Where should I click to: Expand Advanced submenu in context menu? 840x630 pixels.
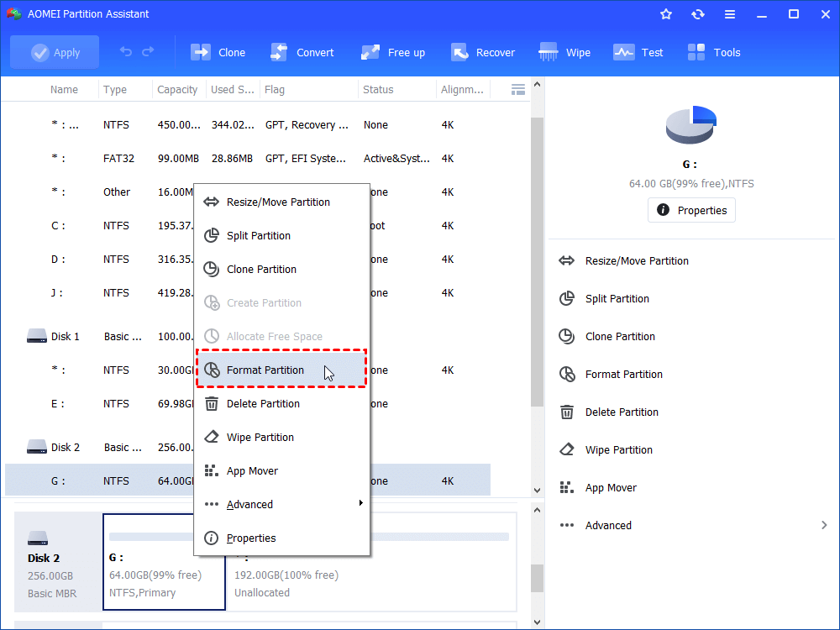coord(281,504)
